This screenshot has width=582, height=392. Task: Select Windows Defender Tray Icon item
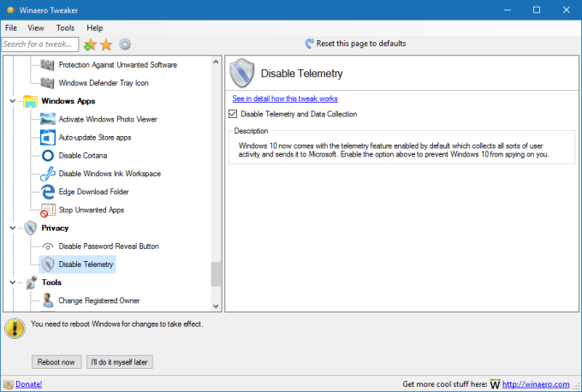pos(104,83)
